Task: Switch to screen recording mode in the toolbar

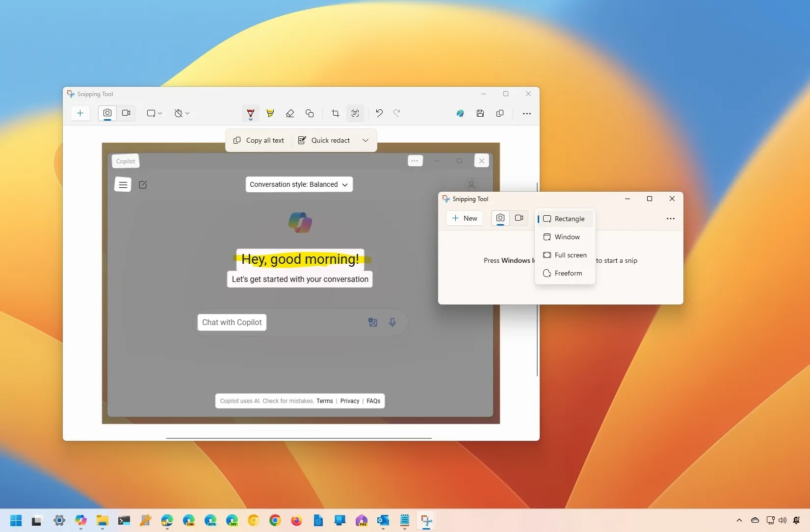Action: pyautogui.click(x=126, y=113)
